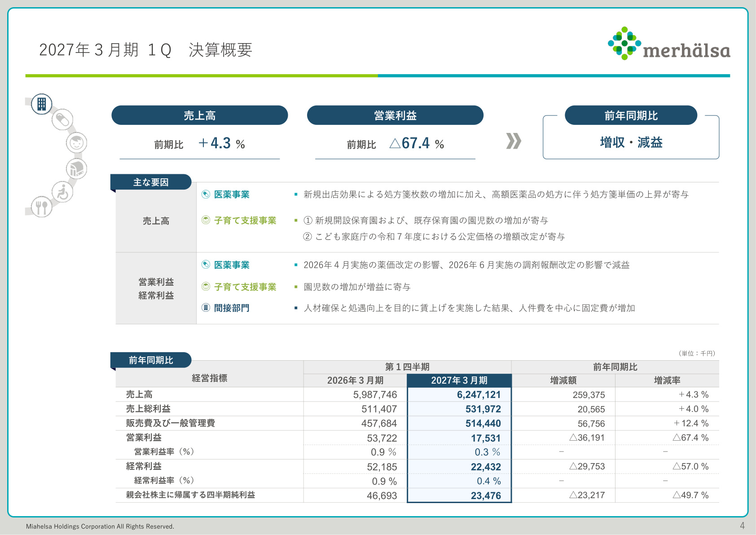Click the 販売費及び一般管理費 row label
The image size is (756, 535).
(x=171, y=423)
